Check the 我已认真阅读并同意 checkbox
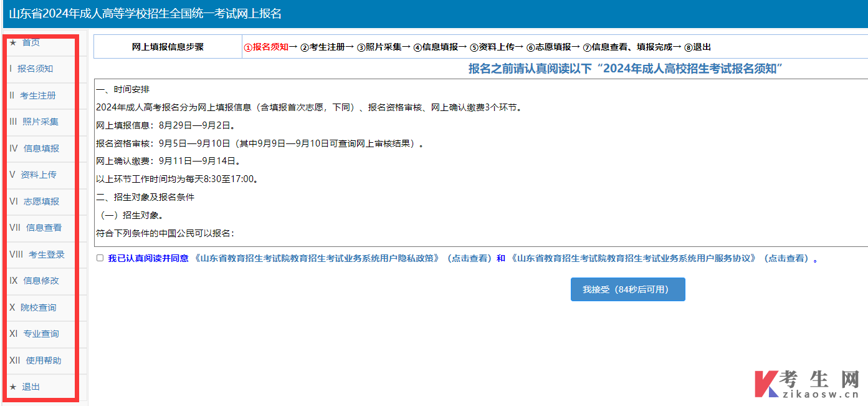Viewport: 868px width, 406px height. point(100,258)
